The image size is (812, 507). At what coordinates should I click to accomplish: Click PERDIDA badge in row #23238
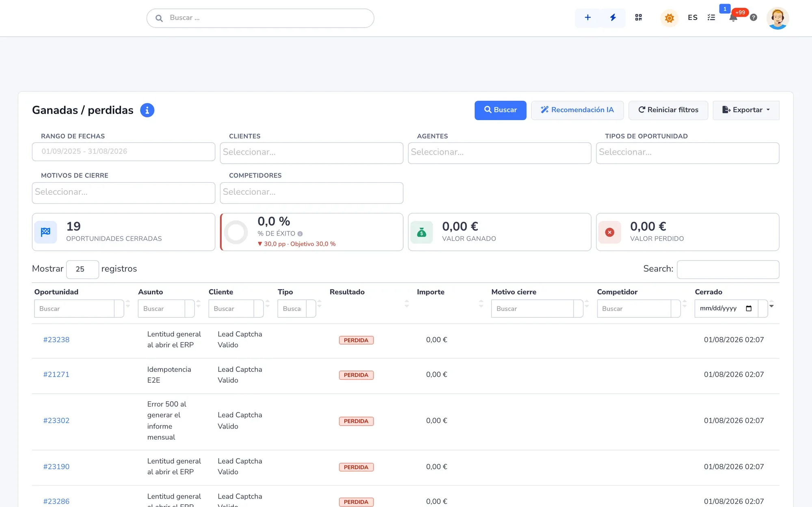point(356,340)
